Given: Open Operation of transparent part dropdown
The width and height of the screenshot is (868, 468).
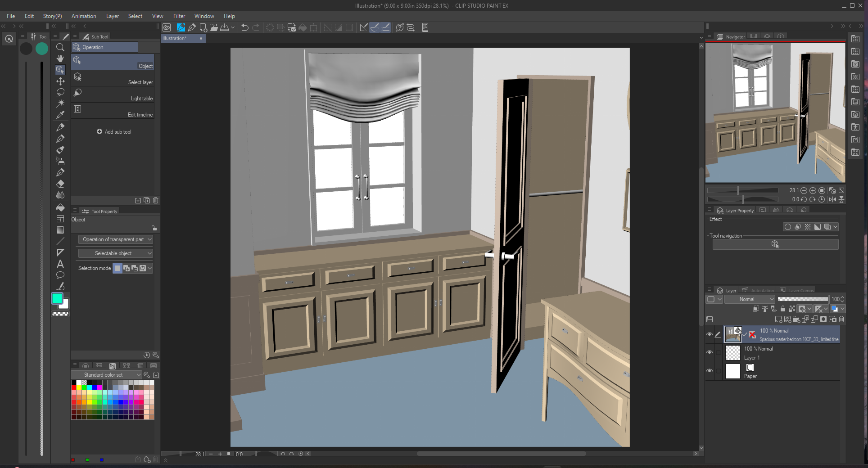Looking at the screenshot, I should click(x=115, y=239).
